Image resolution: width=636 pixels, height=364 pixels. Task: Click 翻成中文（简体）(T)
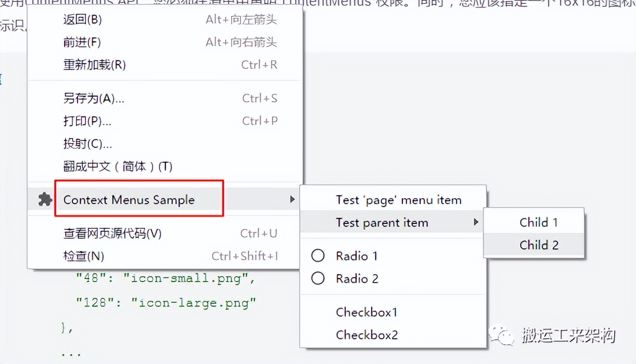click(x=164, y=166)
